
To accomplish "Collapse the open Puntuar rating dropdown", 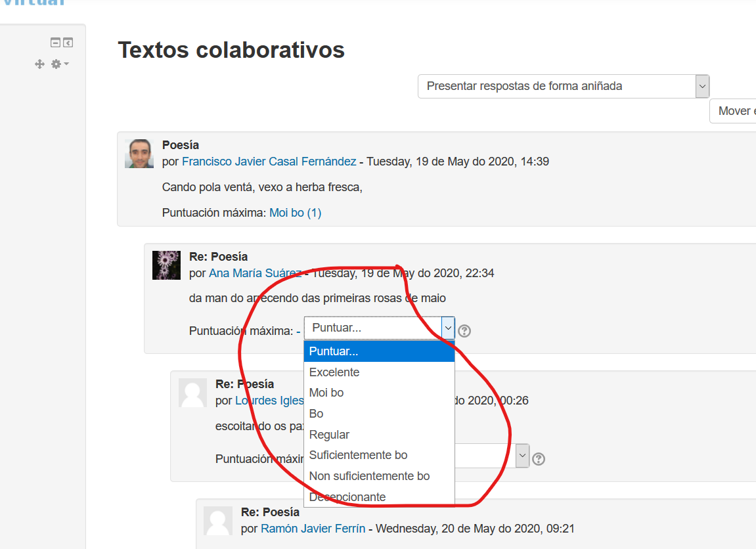I will pyautogui.click(x=447, y=327).
